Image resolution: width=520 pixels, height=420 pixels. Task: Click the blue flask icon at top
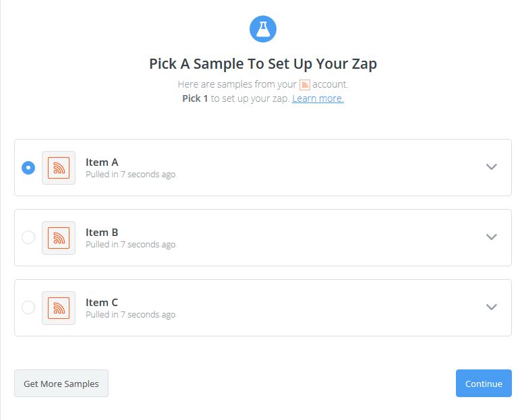click(262, 29)
